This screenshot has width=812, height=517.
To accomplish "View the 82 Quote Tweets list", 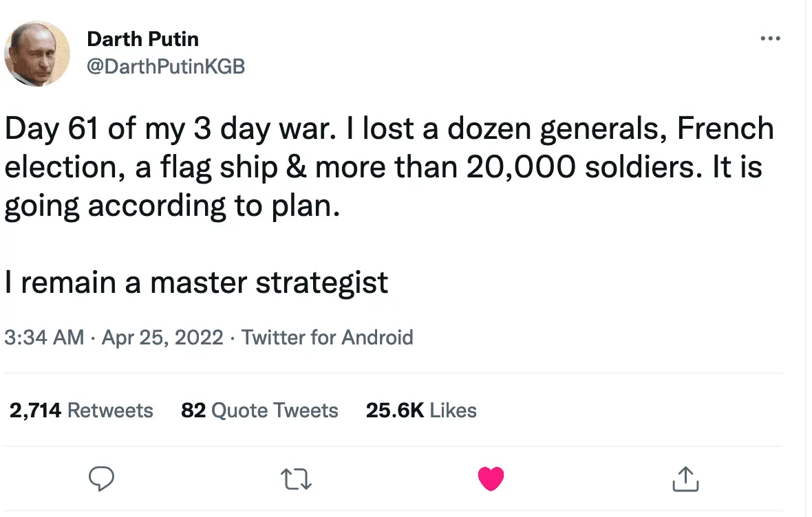I will tap(259, 410).
